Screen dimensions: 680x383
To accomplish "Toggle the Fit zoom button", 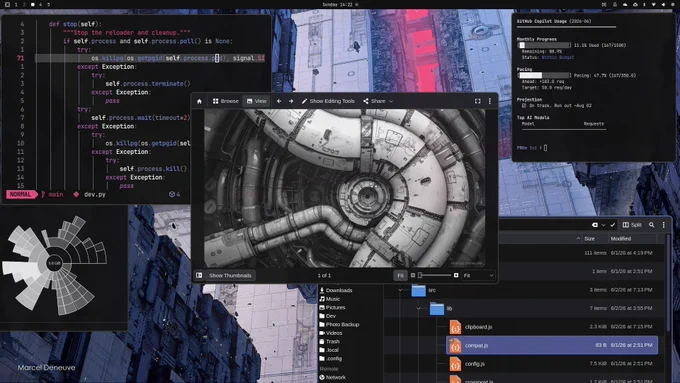I will pos(400,275).
